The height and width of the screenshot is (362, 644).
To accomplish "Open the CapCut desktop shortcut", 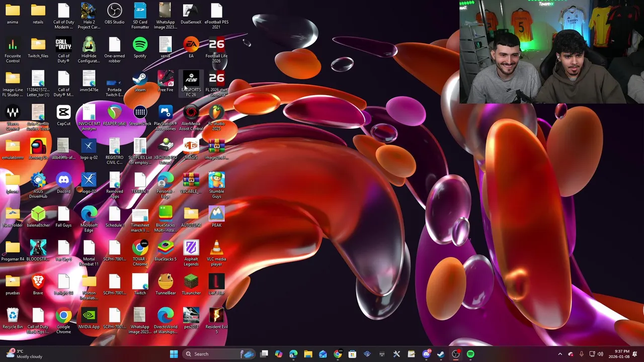I will 63,116.
